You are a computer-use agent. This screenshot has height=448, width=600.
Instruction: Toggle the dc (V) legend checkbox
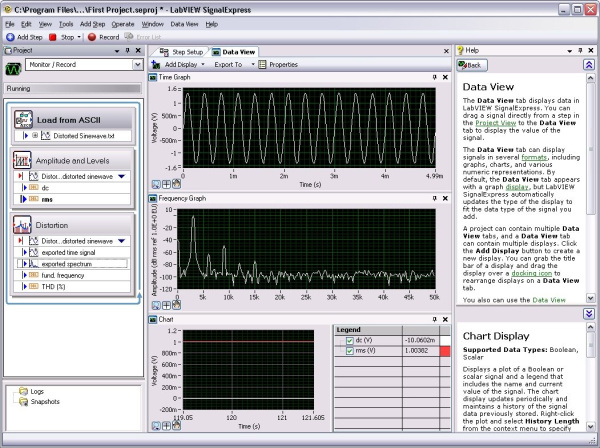click(349, 338)
